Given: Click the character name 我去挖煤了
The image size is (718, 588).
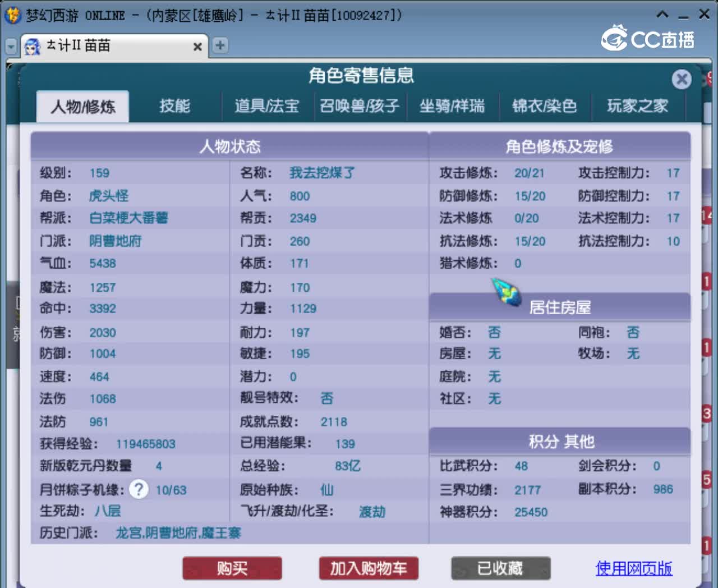Looking at the screenshot, I should click(322, 173).
